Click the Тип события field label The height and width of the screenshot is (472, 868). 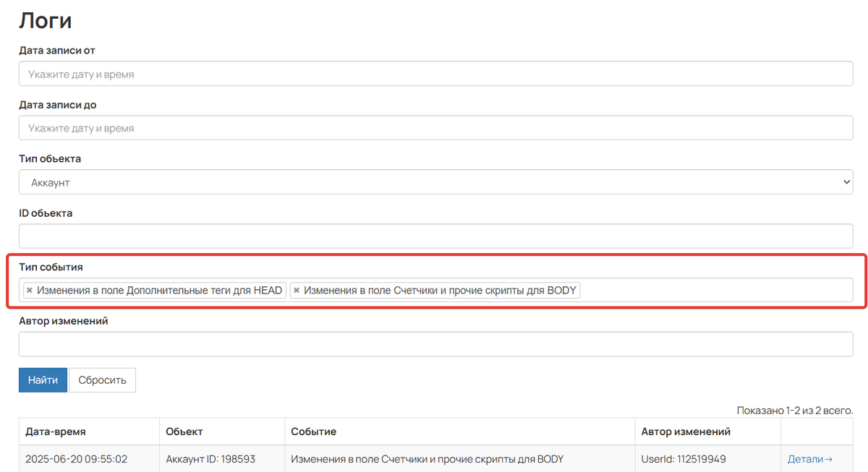point(51,267)
